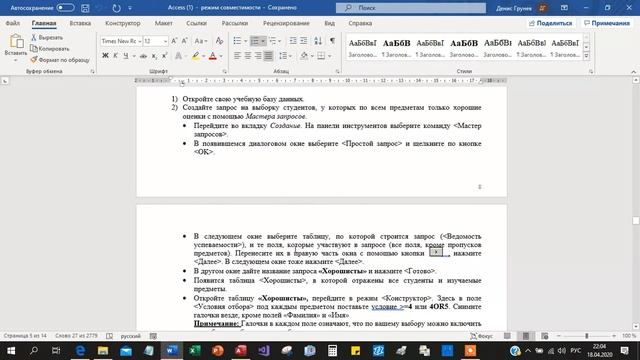640x360 pixels.
Task: Expand the styles gallery more arrow
Action: [586, 56]
